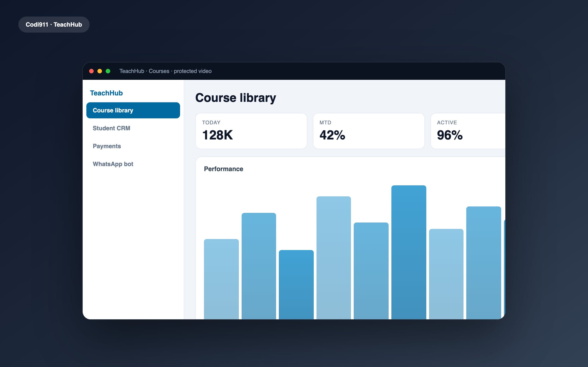Open the Course library sidebar item
This screenshot has height=367, width=588.
click(133, 110)
